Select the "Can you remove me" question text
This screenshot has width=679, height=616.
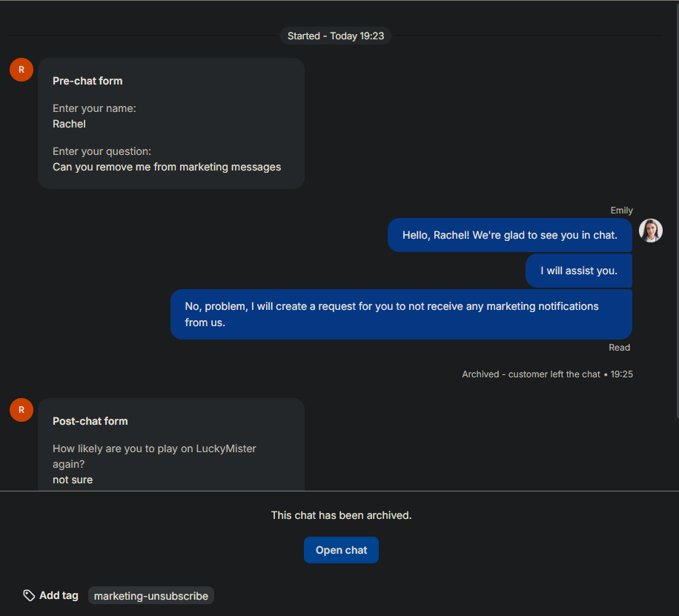(x=167, y=167)
